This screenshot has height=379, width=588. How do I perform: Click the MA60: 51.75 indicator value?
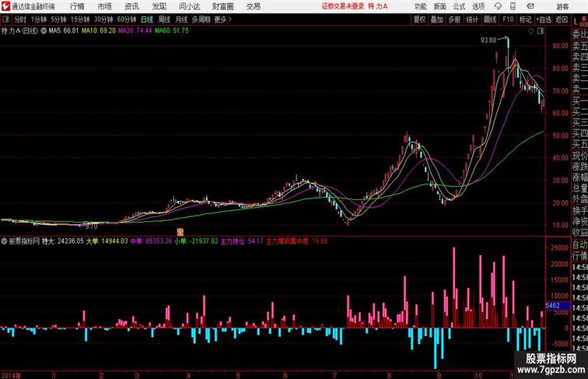[x=172, y=31]
